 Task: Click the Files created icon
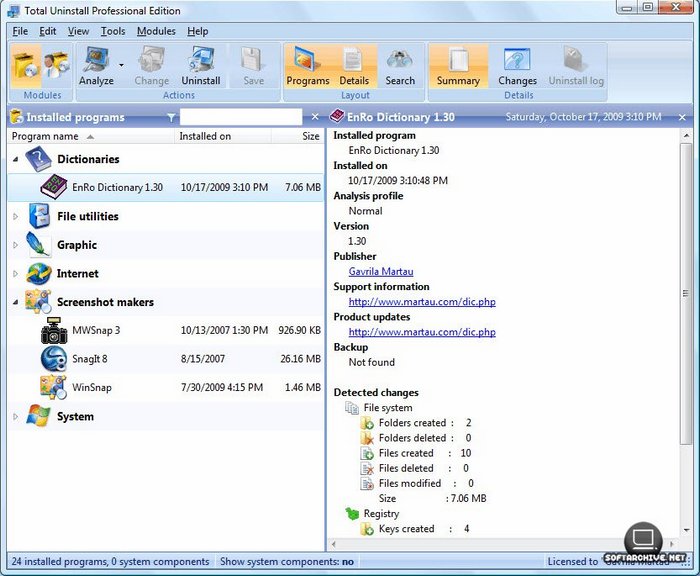pyautogui.click(x=367, y=453)
